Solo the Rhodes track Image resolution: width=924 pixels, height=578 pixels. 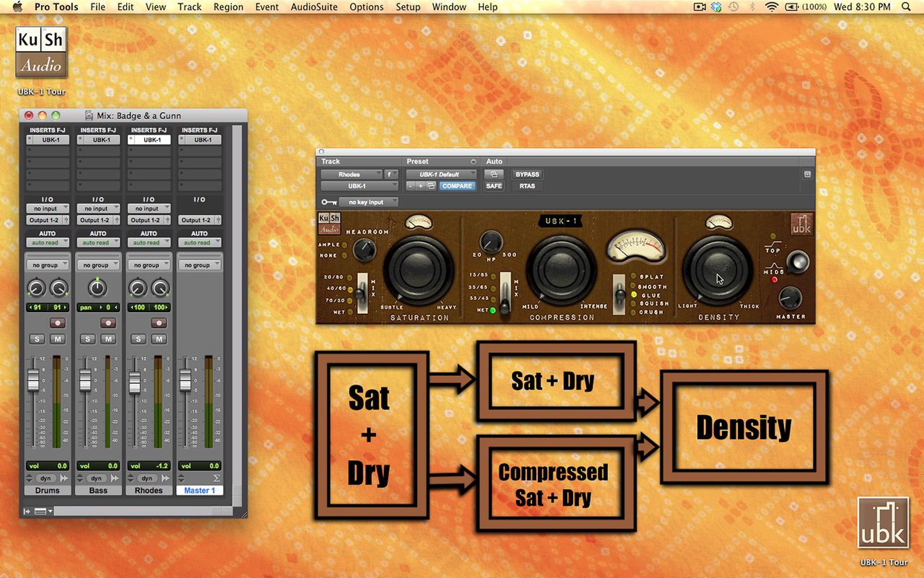(138, 339)
